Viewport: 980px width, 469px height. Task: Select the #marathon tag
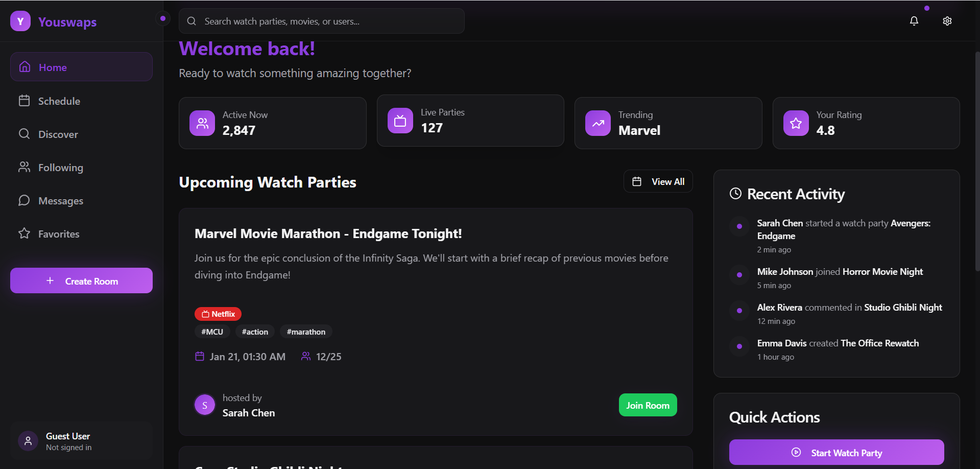tap(306, 332)
